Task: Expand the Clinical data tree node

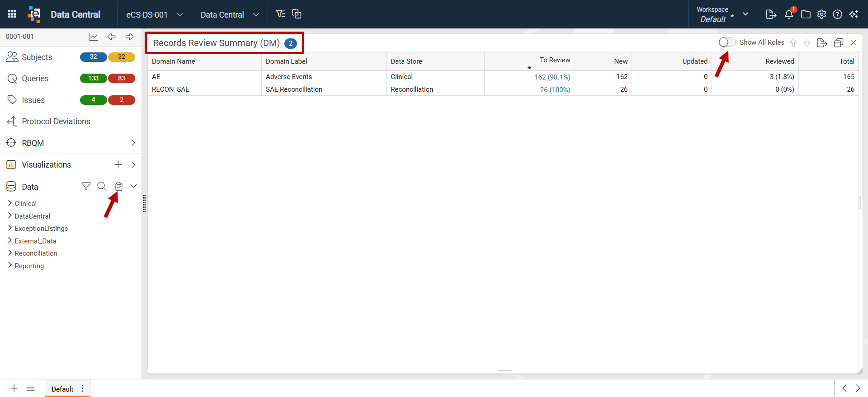Action: click(10, 203)
